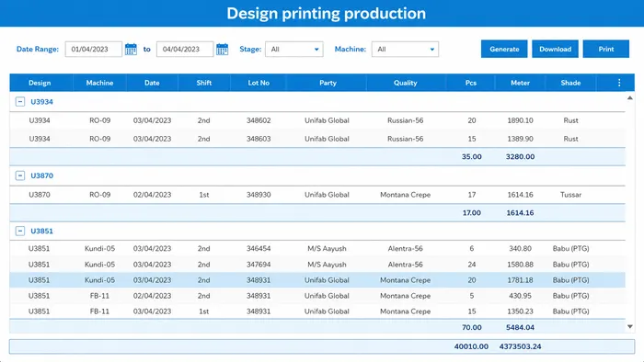Select lot number 348930 cell

pyautogui.click(x=259, y=195)
